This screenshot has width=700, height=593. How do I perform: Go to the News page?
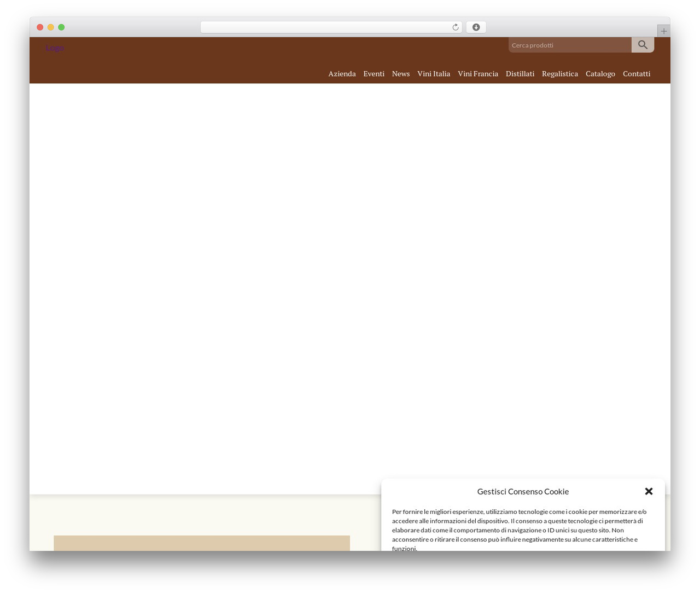[400, 73]
